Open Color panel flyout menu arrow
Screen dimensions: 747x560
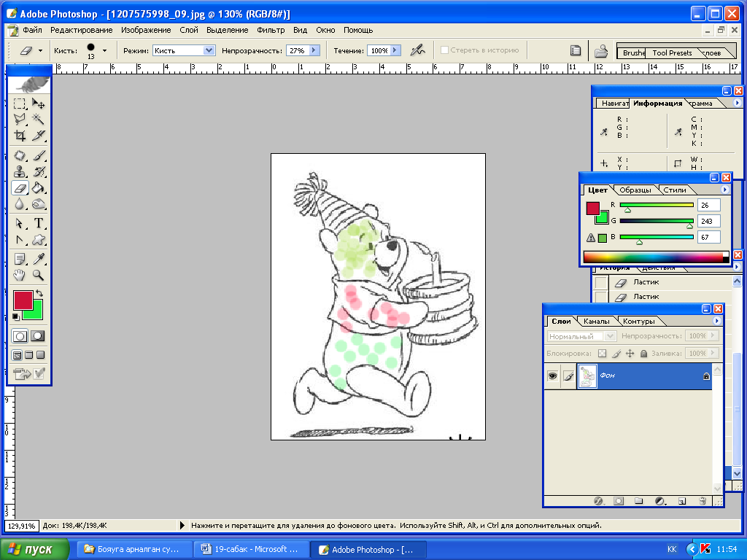click(724, 190)
